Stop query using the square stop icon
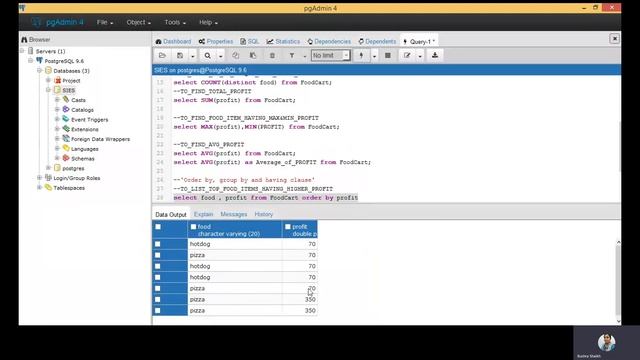This screenshot has height=360, width=640. point(388,56)
